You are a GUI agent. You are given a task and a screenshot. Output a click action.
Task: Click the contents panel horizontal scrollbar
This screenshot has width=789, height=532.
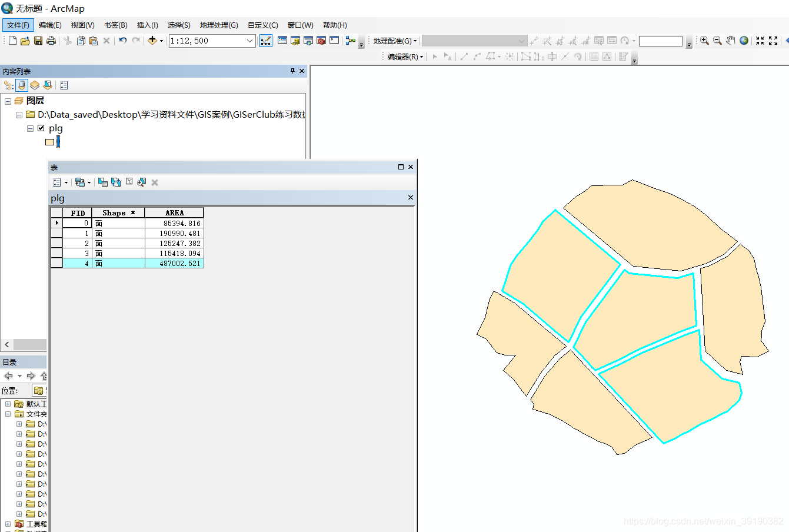(x=29, y=344)
